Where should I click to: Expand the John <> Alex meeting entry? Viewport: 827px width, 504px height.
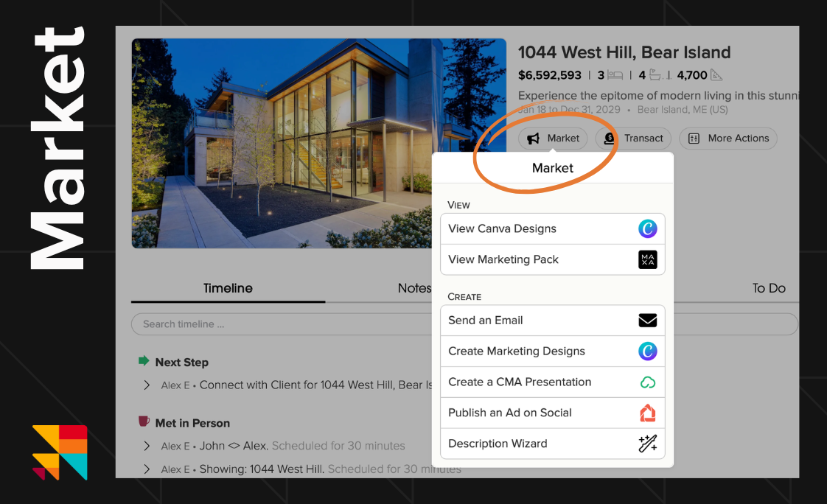pyautogui.click(x=147, y=446)
